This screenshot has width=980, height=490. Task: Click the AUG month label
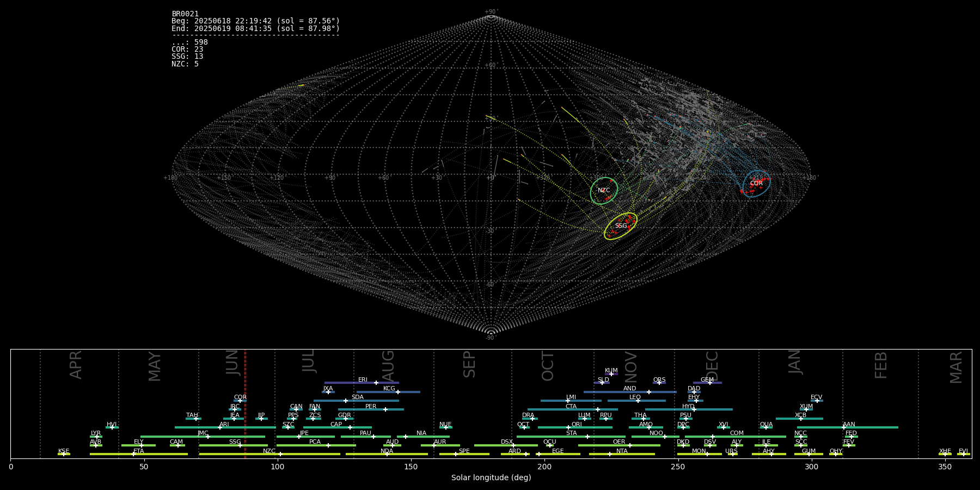388,365
